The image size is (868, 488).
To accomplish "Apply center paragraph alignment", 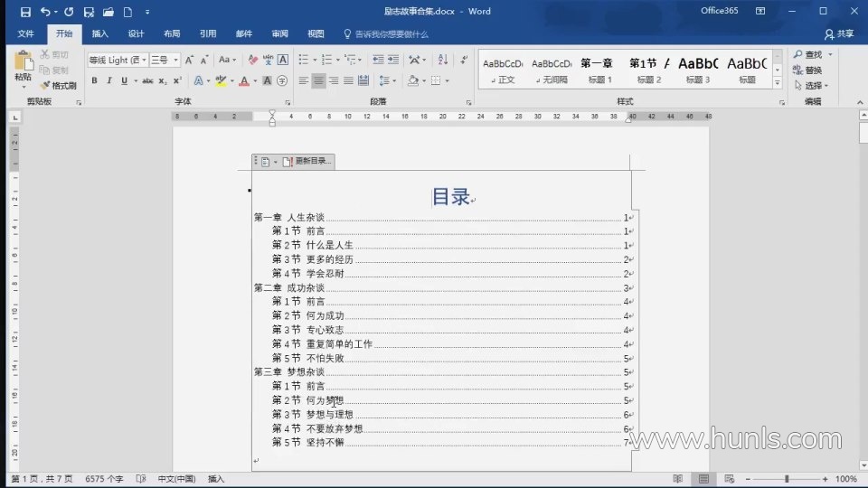I will coord(318,80).
